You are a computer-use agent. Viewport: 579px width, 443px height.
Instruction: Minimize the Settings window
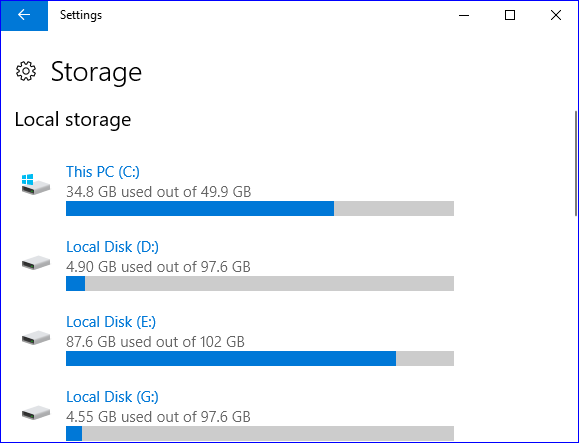click(464, 15)
